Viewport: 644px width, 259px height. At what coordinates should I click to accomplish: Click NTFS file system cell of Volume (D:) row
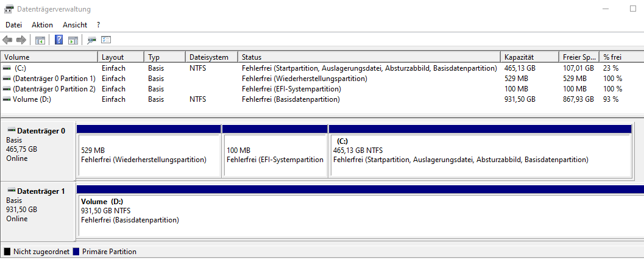click(x=197, y=99)
